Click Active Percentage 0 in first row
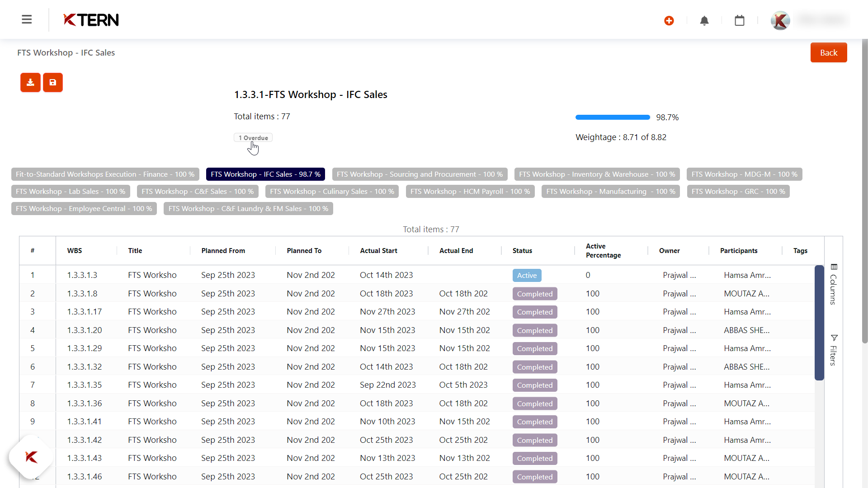This screenshot has height=488, width=868. pyautogui.click(x=588, y=275)
